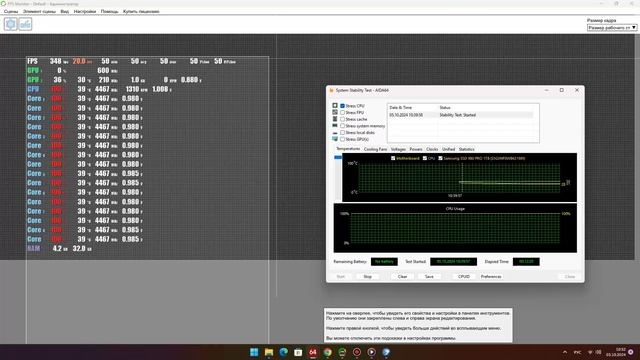Click the RAM icon beside Stress system memory
The image size is (640, 360).
[335, 126]
